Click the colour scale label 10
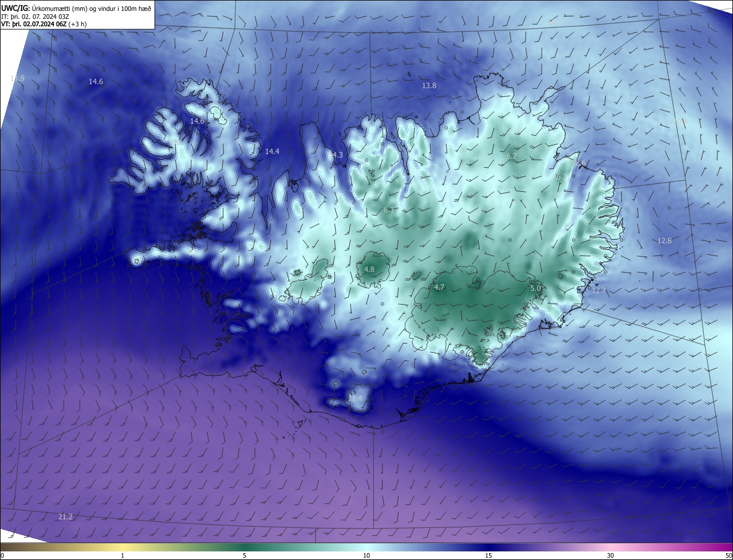Image resolution: width=733 pixels, height=560 pixels. [x=366, y=555]
